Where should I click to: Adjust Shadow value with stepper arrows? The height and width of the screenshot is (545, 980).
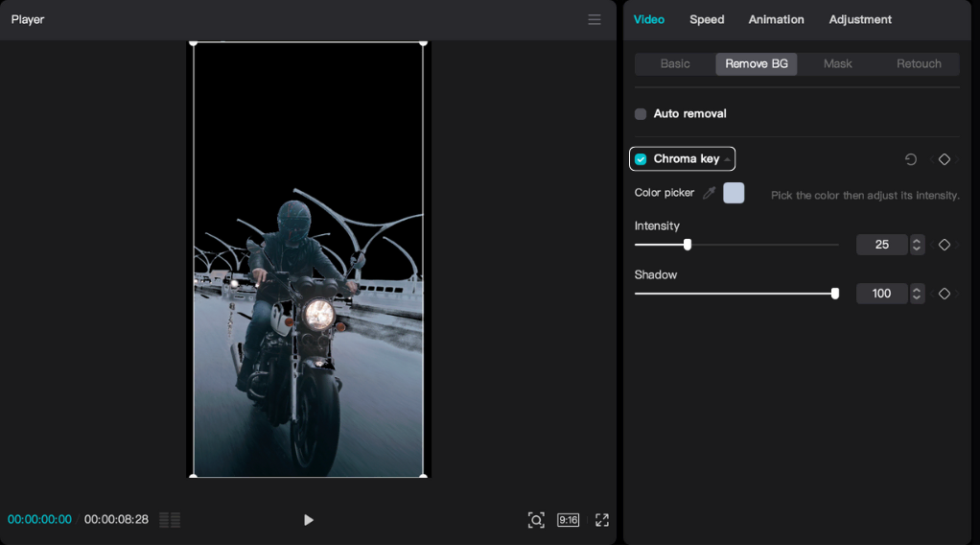click(x=917, y=294)
